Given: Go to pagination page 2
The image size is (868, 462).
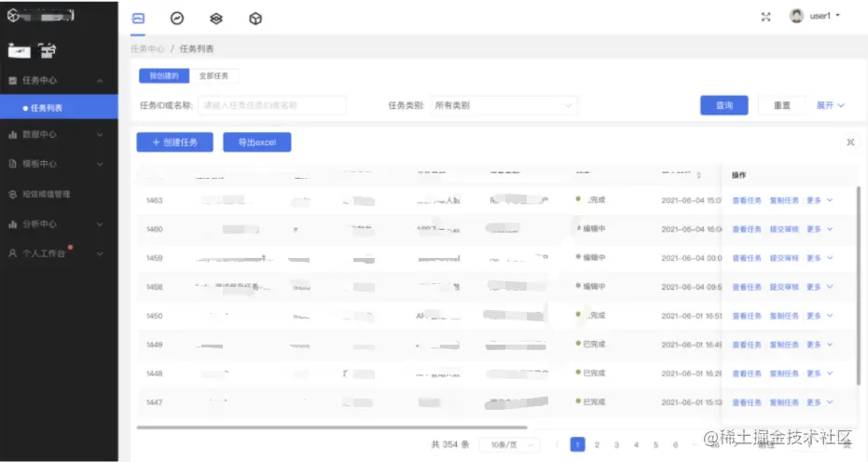Looking at the screenshot, I should 597,444.
